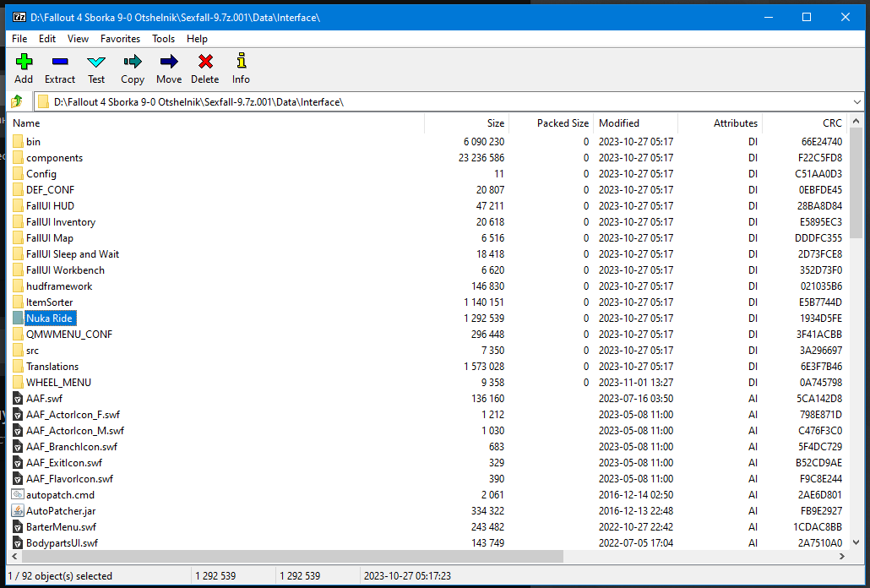Open the Tools menu

[x=163, y=39]
